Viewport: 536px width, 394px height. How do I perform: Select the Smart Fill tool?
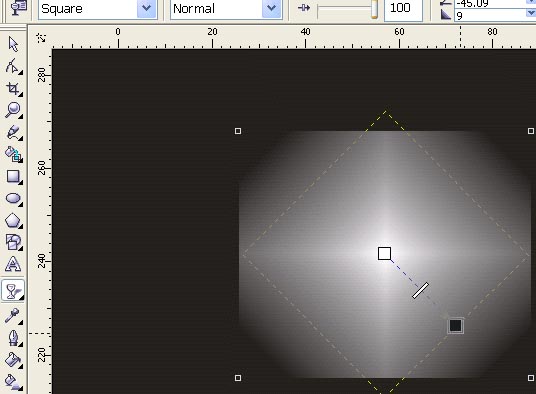(13, 154)
